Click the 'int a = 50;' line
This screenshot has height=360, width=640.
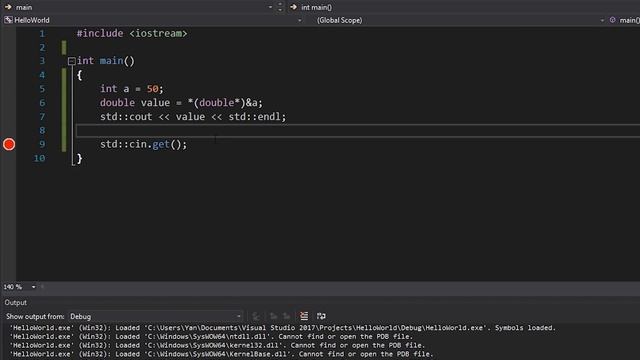coord(131,89)
